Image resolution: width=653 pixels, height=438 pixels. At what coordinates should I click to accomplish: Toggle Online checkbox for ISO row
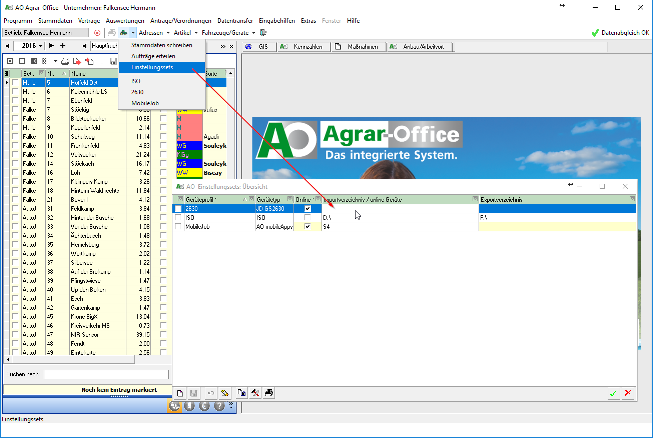[x=308, y=217]
